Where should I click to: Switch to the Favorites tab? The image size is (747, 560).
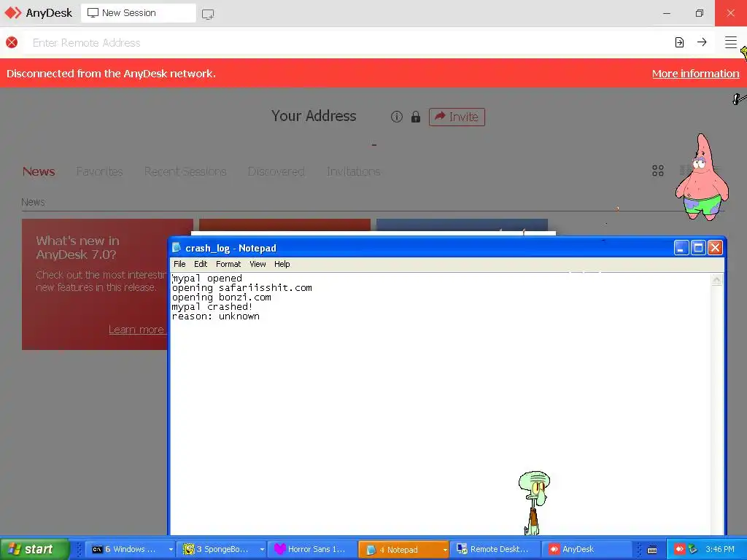(99, 171)
